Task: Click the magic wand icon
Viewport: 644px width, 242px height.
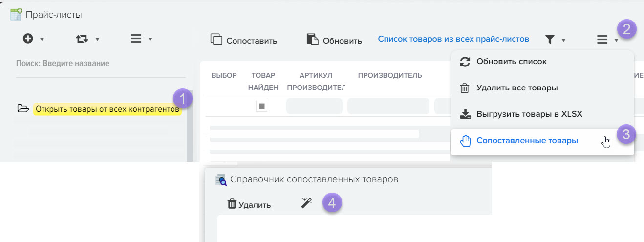Action: pos(306,204)
